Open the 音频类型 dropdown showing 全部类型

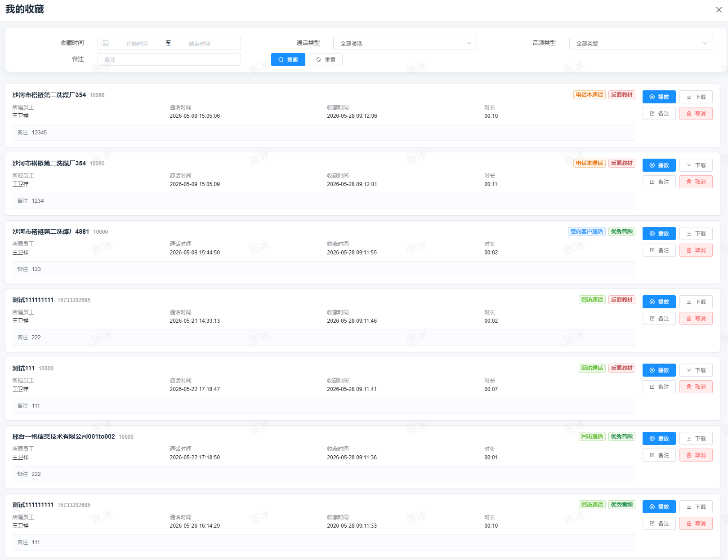click(641, 43)
